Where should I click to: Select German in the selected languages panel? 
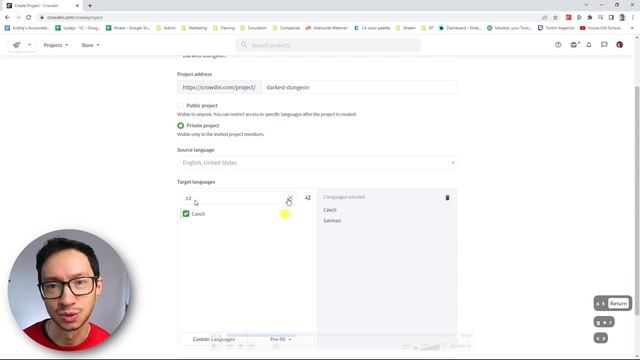point(332,220)
